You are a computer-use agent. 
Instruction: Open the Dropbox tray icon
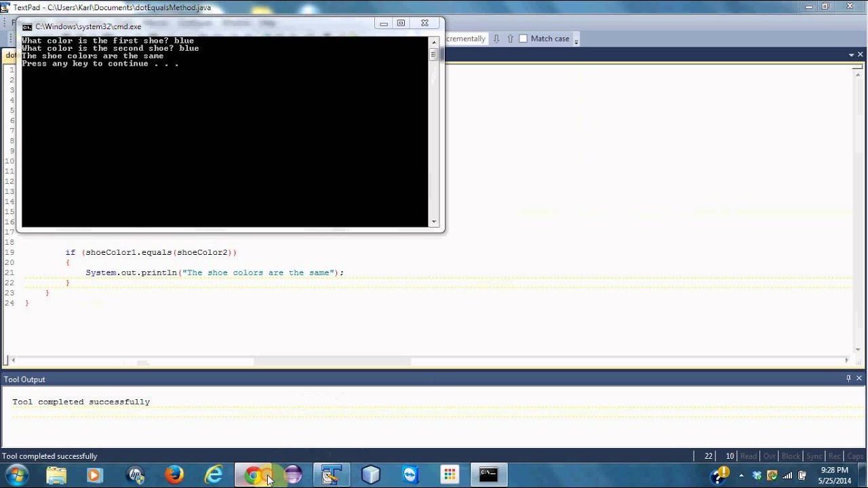757,476
